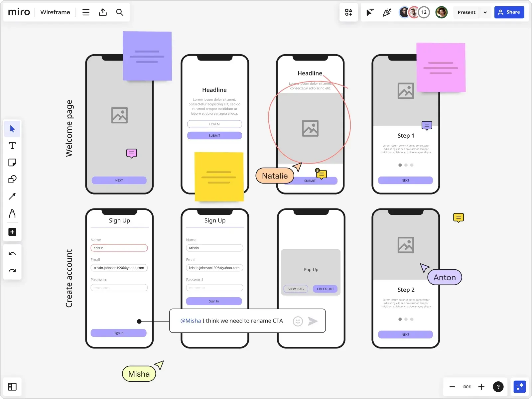
Task: Open the Shapes tool
Action: pos(12,180)
